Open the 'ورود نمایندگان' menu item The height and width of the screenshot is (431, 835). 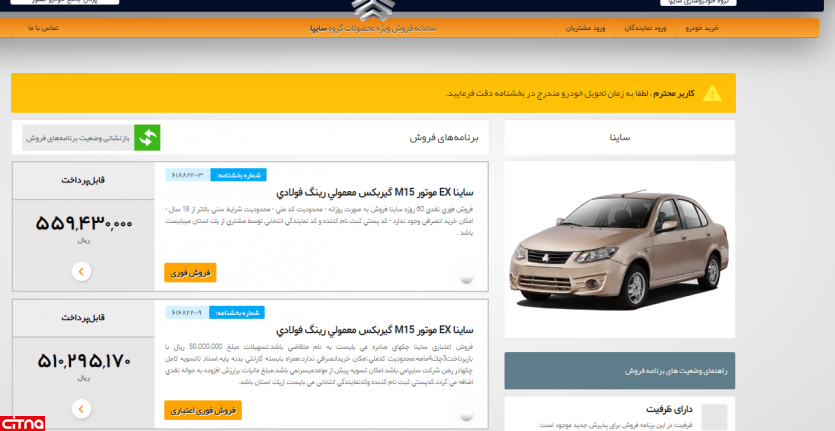pos(645,28)
